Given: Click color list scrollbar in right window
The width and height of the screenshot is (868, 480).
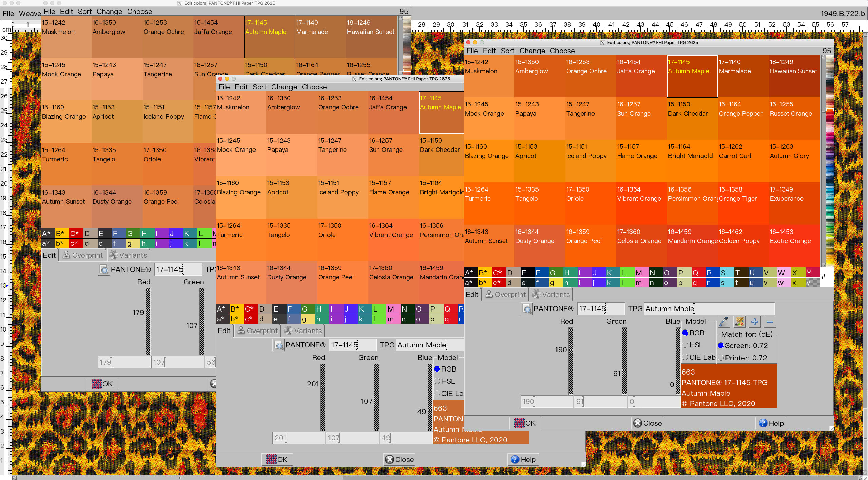Looking at the screenshot, I should pos(823,161).
